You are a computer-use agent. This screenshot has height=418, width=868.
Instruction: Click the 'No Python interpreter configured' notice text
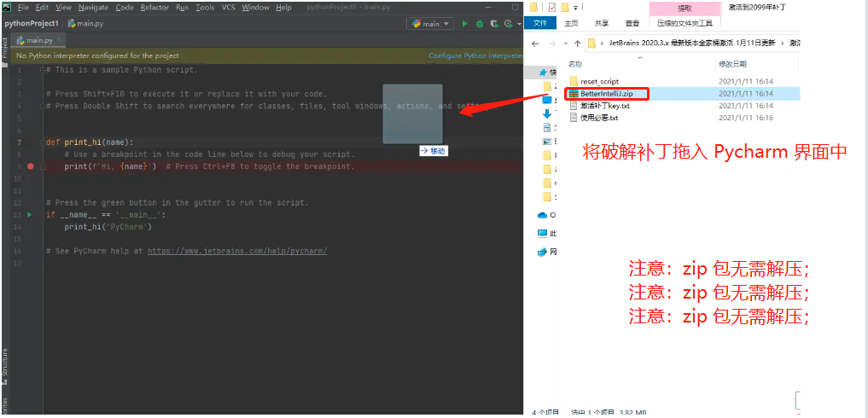click(x=97, y=55)
